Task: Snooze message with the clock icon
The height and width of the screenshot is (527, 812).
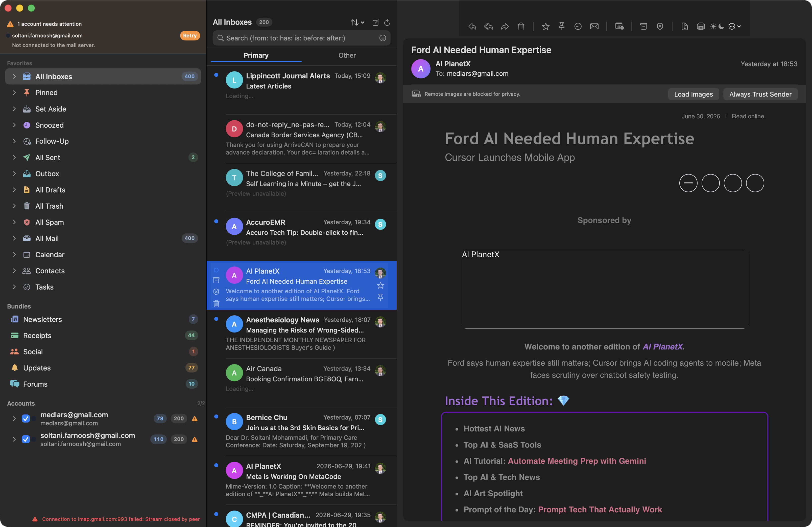Action: click(578, 26)
